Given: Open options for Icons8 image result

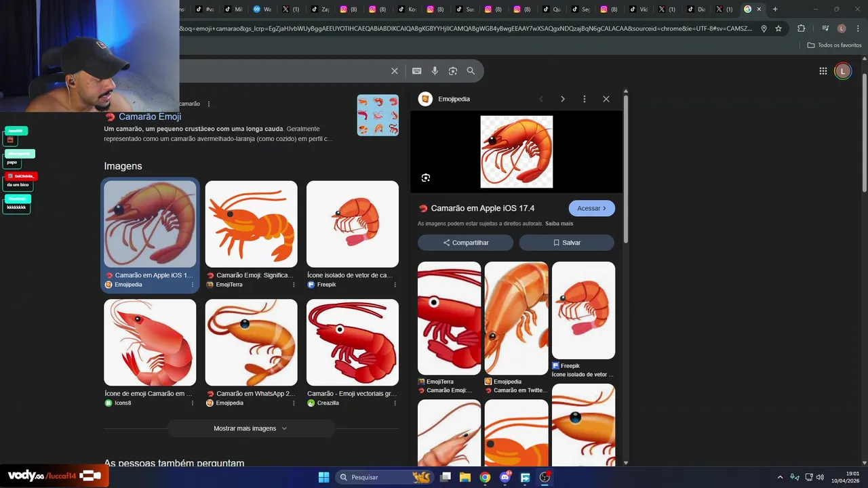Looking at the screenshot, I should (x=192, y=403).
